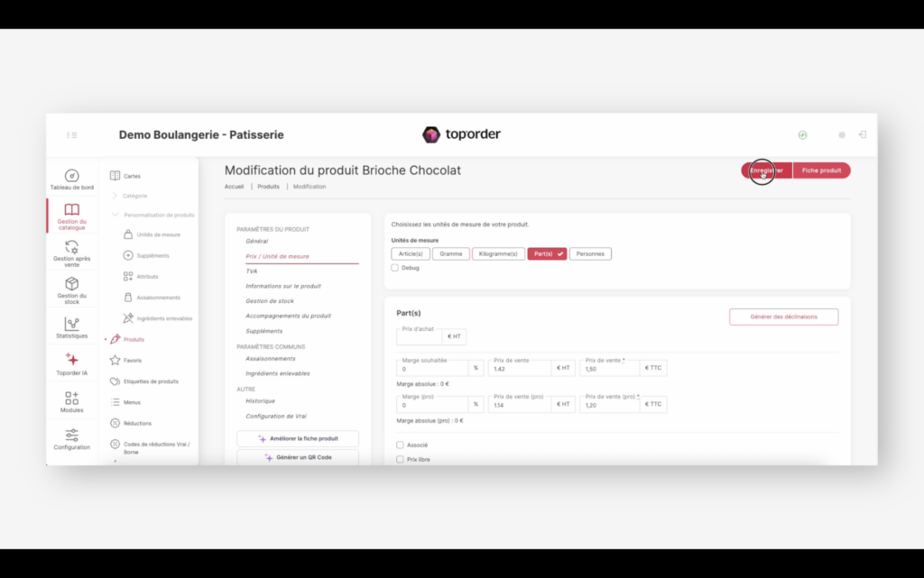This screenshot has height=578, width=924.
Task: Open the Modules icon
Action: [71, 398]
